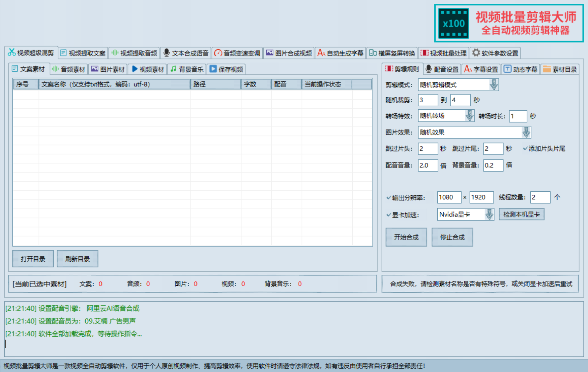The width and height of the screenshot is (588, 372).
Task: Click the scissors icon on 视频超级混剪 tab
Action: pyautogui.click(x=12, y=52)
